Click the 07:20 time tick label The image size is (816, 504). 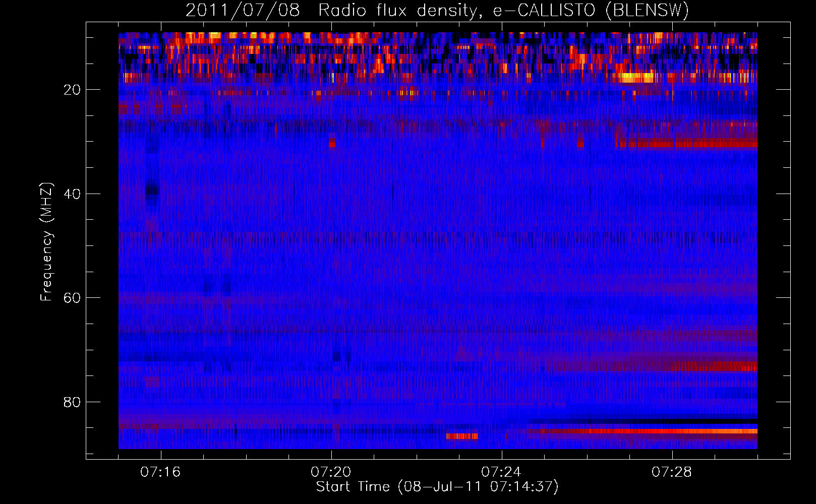click(331, 472)
